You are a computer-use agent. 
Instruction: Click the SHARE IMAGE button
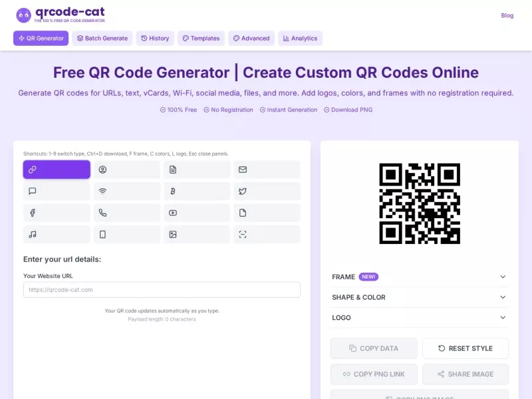click(465, 374)
